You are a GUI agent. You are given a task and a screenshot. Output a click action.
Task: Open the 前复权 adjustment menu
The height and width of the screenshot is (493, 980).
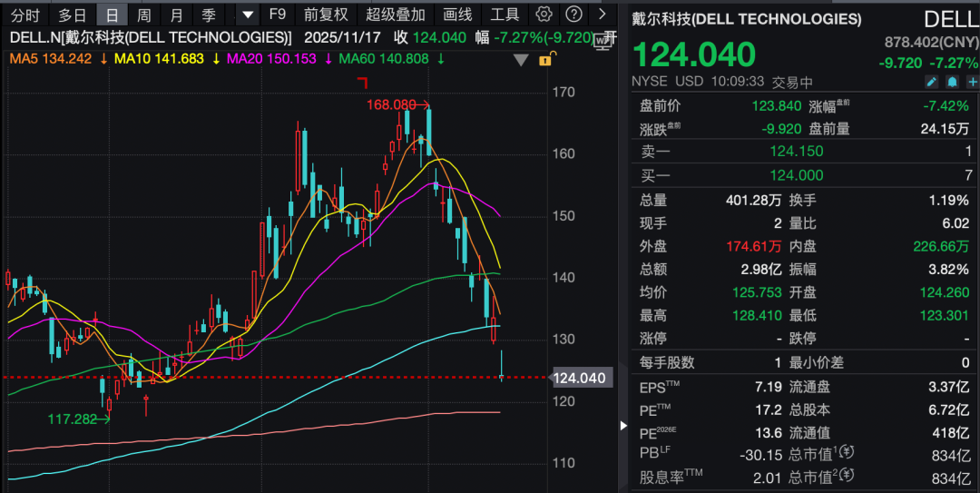click(x=326, y=15)
